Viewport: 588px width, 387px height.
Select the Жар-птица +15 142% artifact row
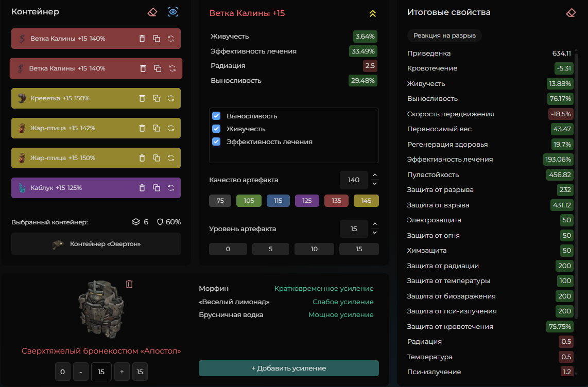point(96,128)
